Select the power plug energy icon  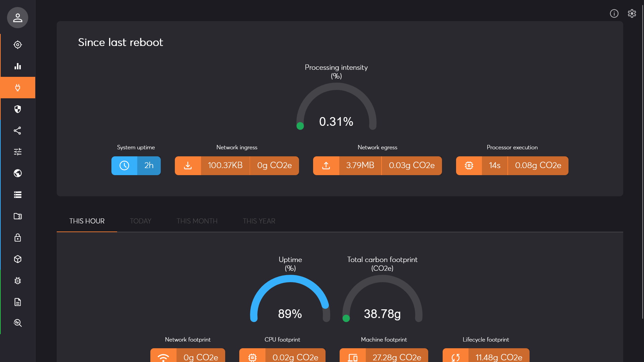[17, 88]
